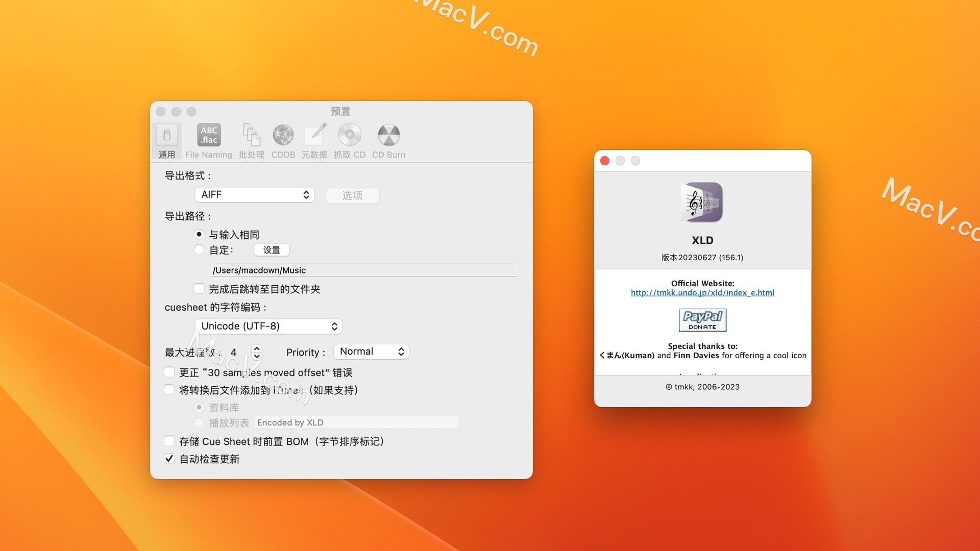Expand the Priority Normal dropdown
The width and height of the screenshot is (980, 551).
(x=371, y=352)
